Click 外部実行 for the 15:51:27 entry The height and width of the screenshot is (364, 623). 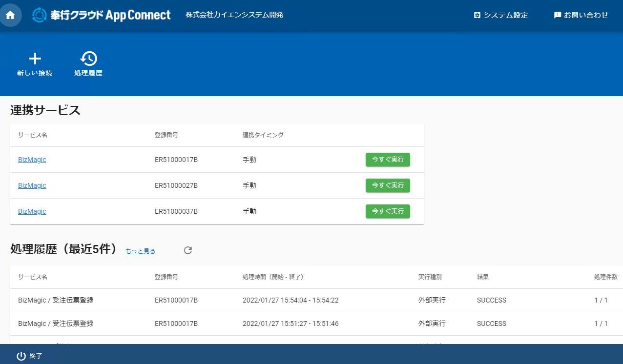pos(432,324)
